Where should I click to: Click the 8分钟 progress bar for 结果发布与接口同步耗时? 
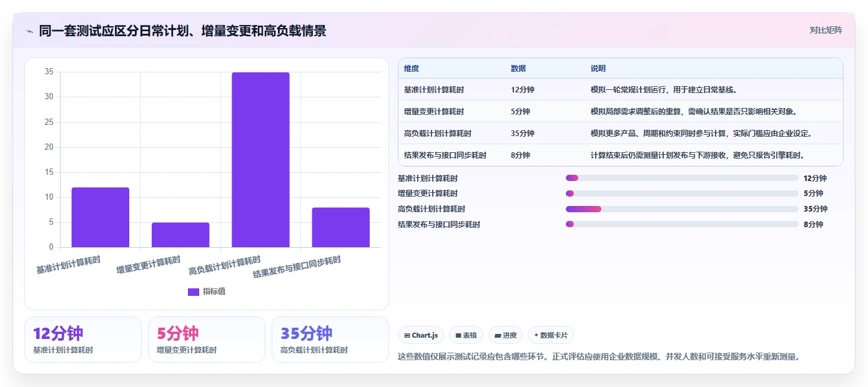tap(682, 224)
